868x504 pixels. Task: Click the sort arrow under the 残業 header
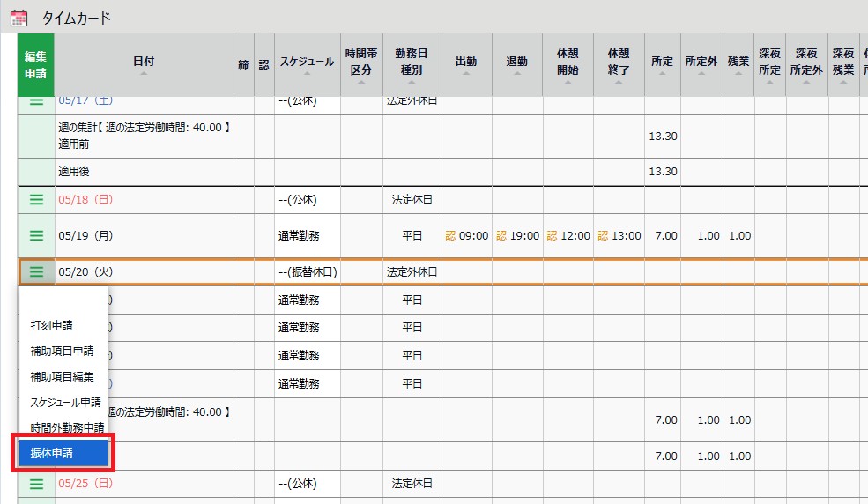(x=738, y=74)
